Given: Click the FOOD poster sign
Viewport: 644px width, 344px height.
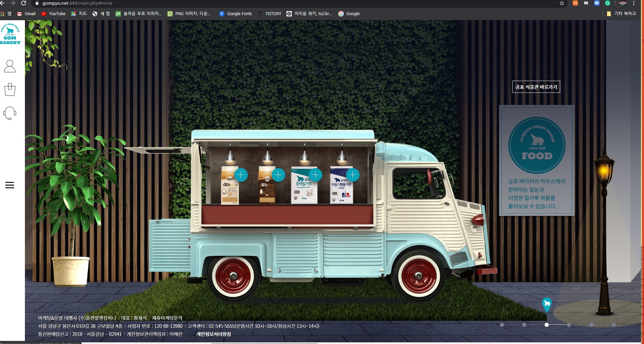Looking at the screenshot, I should coord(537,160).
